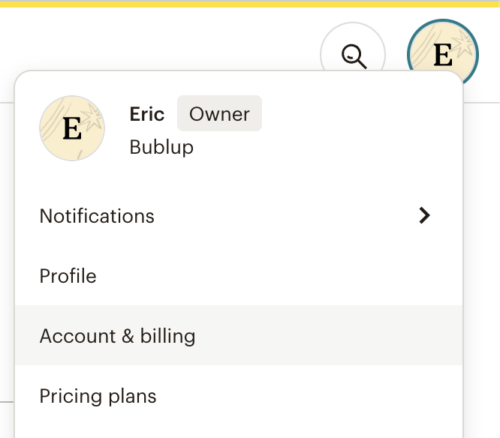Click the word billing in highlighted row
Screen dimensions: 500x438
click(168, 336)
